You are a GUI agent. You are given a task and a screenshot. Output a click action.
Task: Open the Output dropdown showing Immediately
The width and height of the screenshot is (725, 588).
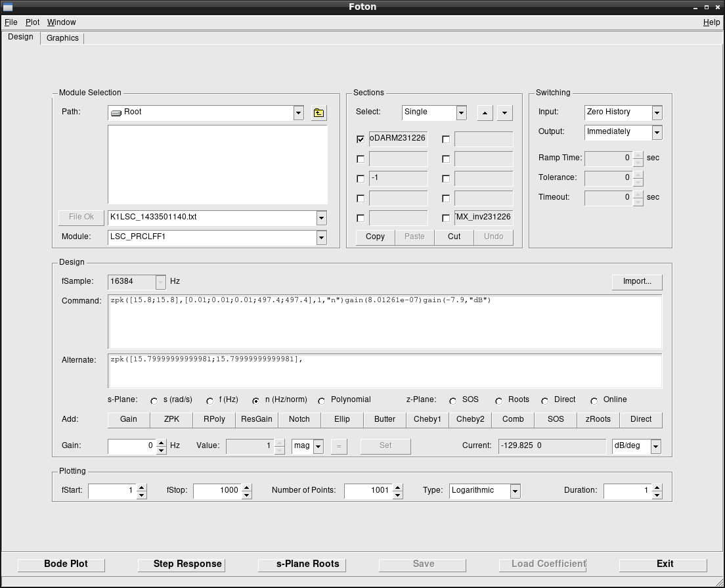(x=657, y=132)
